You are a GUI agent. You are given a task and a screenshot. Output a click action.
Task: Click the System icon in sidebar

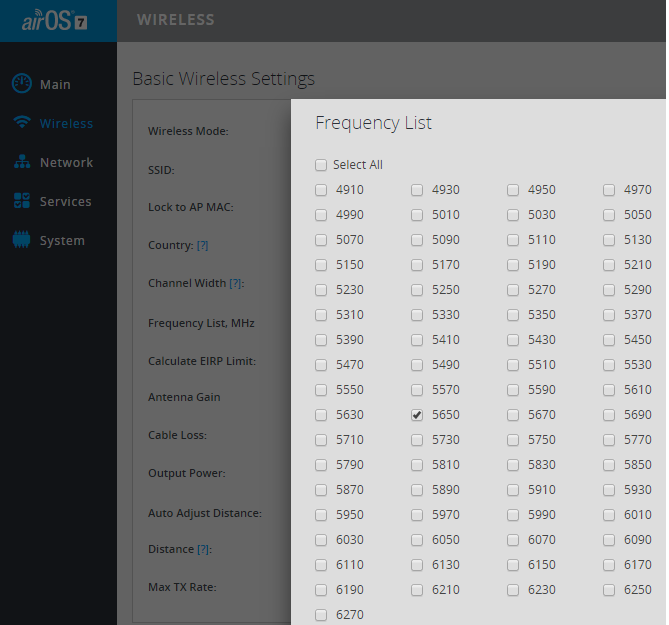(22, 240)
